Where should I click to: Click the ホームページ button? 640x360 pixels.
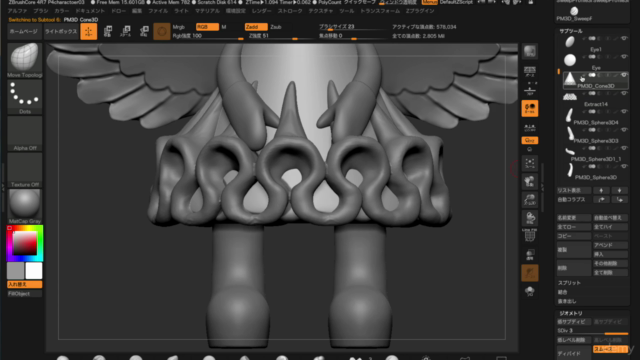click(x=24, y=31)
